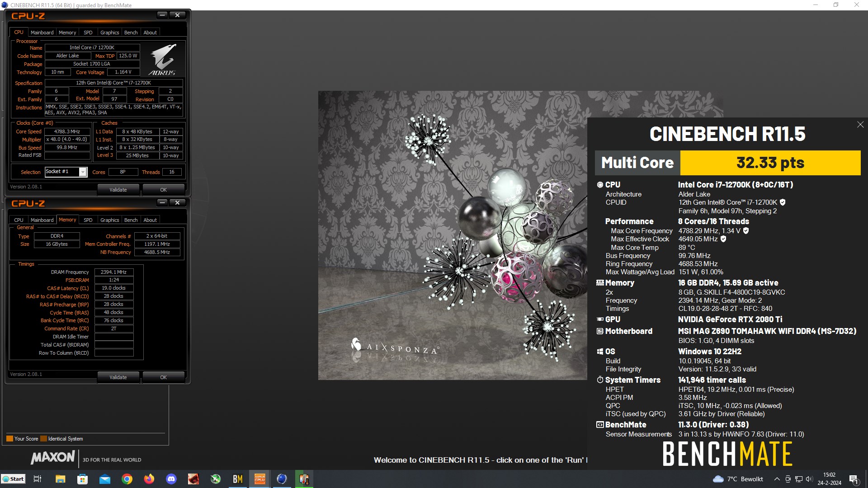Minimize the lower CPU-Z Memory window
The height and width of the screenshot is (488, 868).
[x=162, y=202]
